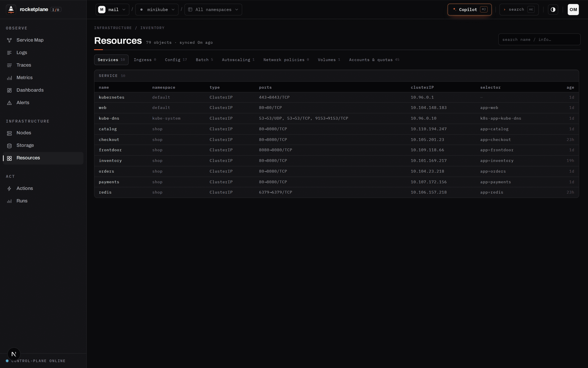The image size is (588, 368).
Task: Click the Copilot sparkle icon
Action: [454, 9]
